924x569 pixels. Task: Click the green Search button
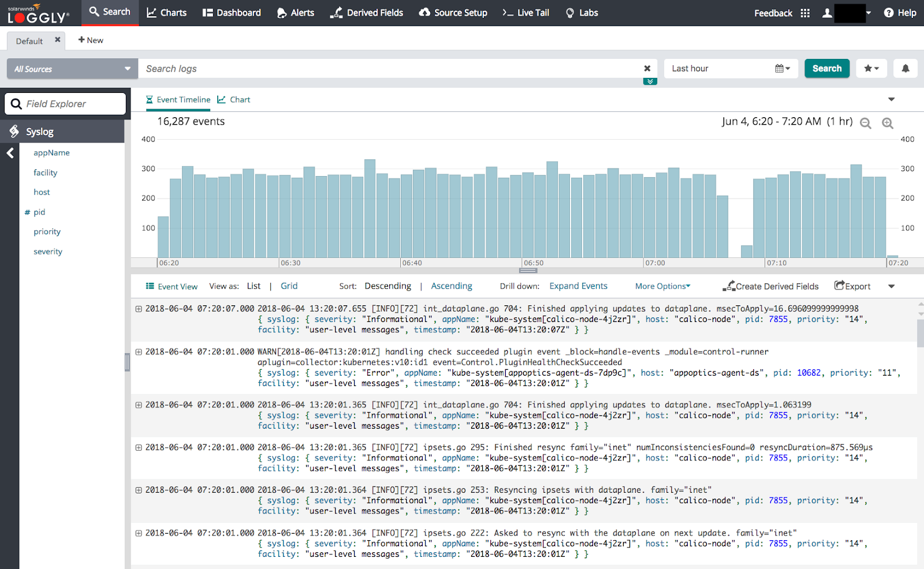826,69
